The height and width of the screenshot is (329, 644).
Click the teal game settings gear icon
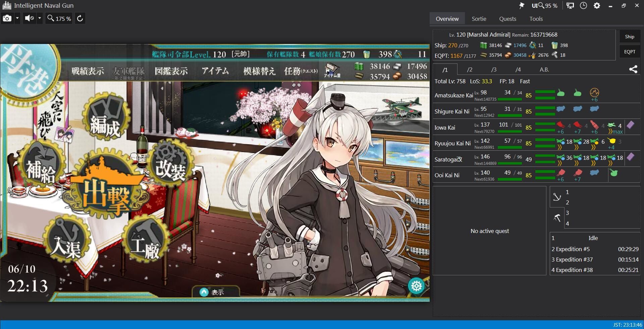click(416, 286)
